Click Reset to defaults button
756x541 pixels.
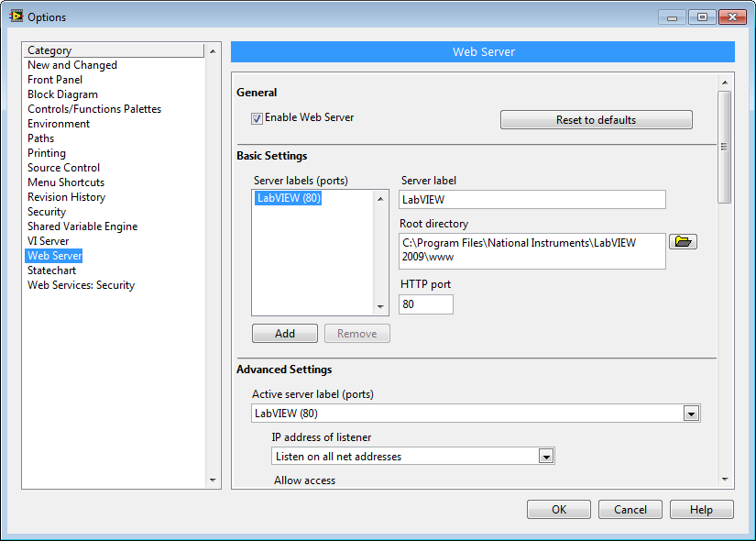(597, 120)
